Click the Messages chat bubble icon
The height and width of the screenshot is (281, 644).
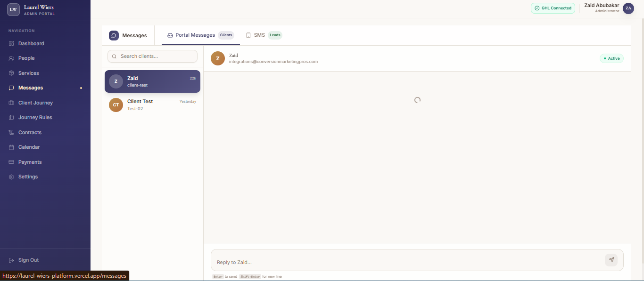pyautogui.click(x=113, y=35)
